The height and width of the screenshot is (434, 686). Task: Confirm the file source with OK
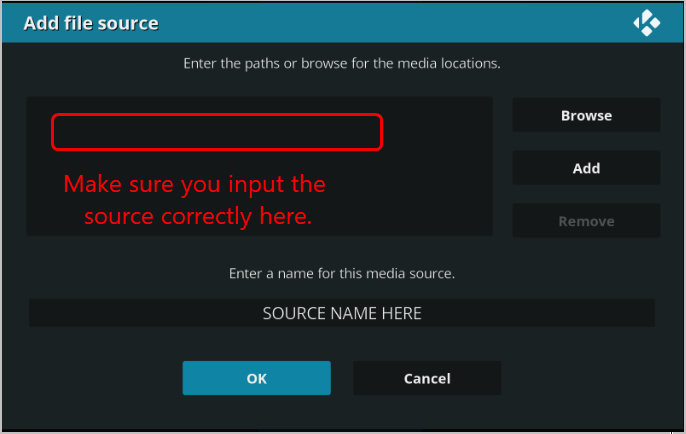point(256,378)
